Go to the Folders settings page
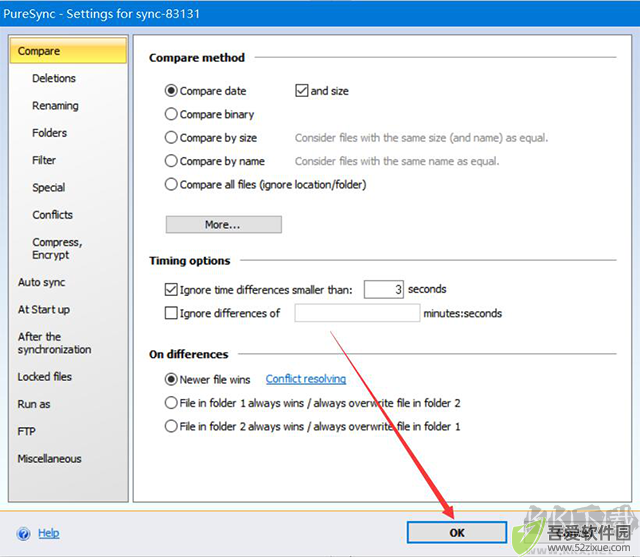640x557 pixels. (x=49, y=133)
